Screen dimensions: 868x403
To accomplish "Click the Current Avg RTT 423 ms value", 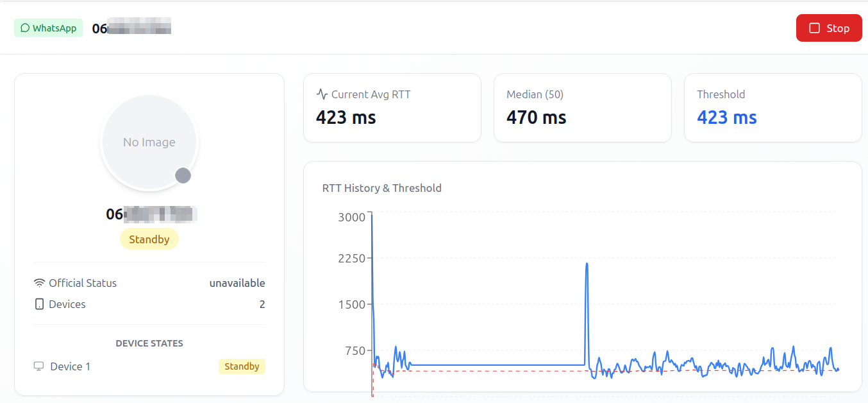I will [x=346, y=118].
